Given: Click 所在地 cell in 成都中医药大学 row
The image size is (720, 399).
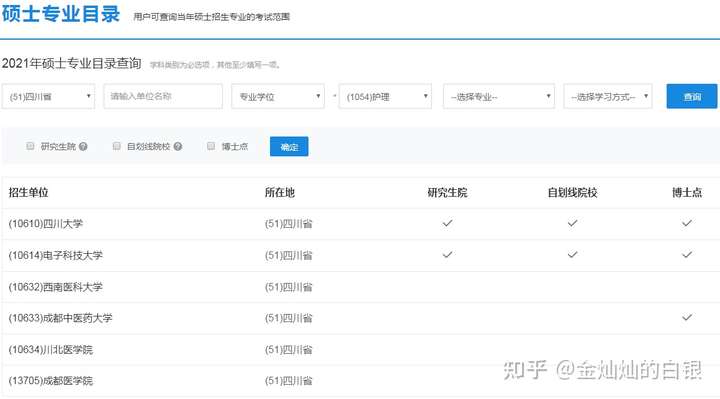Looking at the screenshot, I should 288,318.
